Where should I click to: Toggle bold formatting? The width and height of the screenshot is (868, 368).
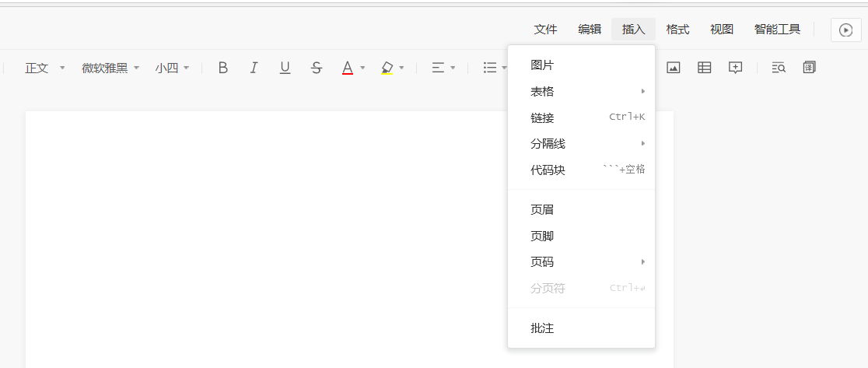[x=223, y=68]
